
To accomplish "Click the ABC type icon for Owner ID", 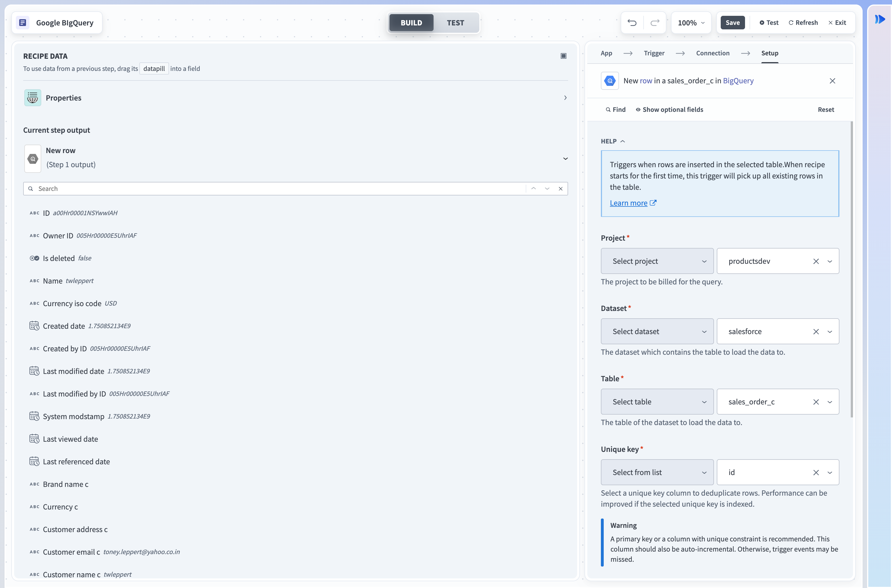I will [34, 236].
